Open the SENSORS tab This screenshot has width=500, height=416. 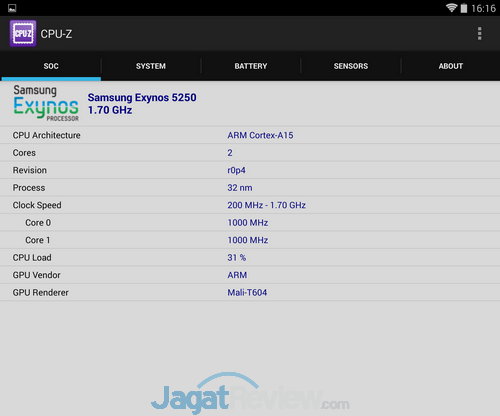point(351,66)
